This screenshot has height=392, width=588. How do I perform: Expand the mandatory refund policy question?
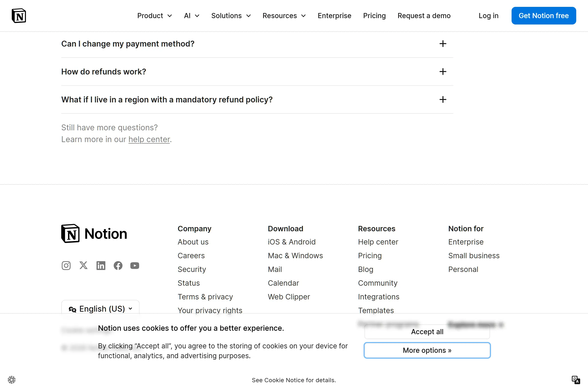click(x=442, y=99)
